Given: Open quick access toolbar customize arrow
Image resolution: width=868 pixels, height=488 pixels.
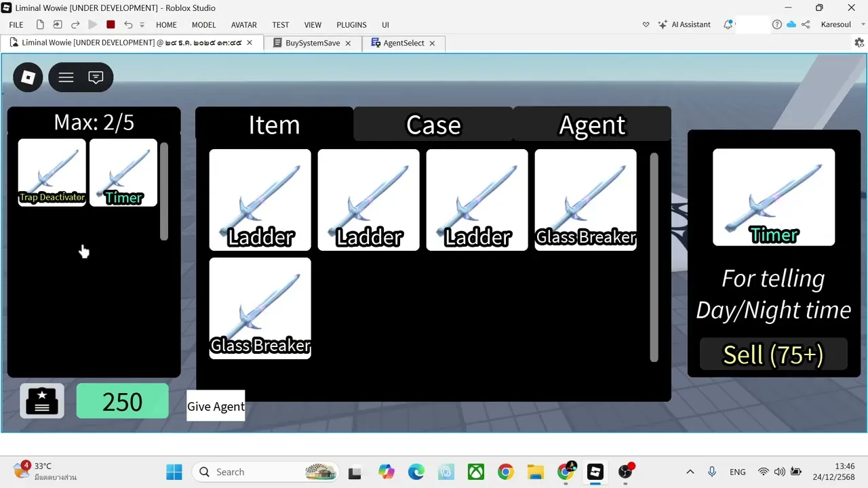Looking at the screenshot, I should 142,25.
